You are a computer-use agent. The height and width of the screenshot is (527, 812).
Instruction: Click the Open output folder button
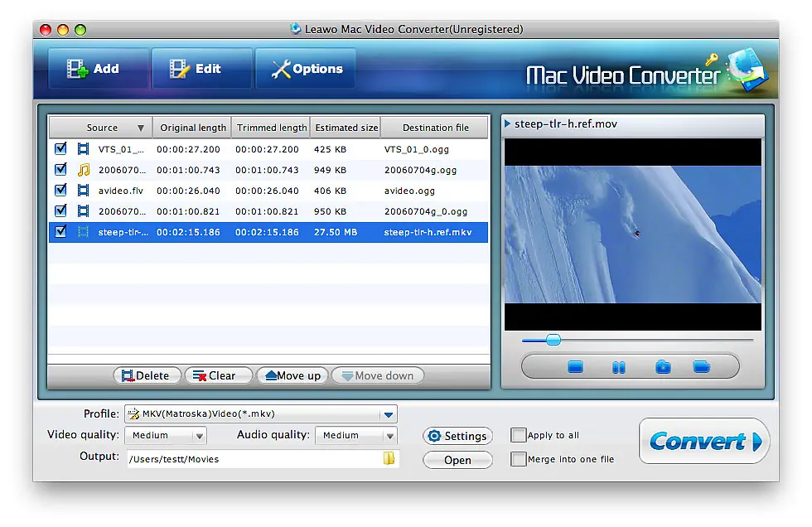pyautogui.click(x=457, y=460)
